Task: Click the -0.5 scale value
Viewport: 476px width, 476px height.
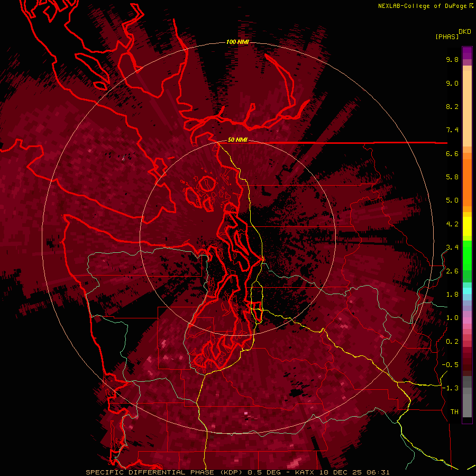Action: pos(450,365)
